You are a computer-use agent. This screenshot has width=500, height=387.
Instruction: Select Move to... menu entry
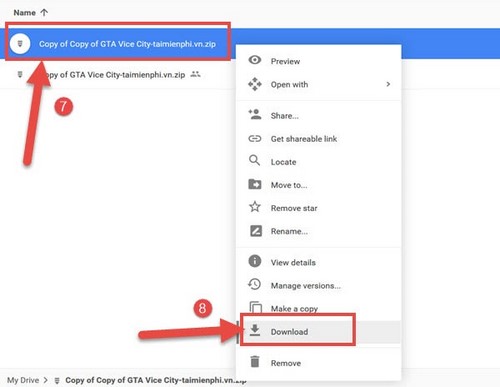coord(318,185)
